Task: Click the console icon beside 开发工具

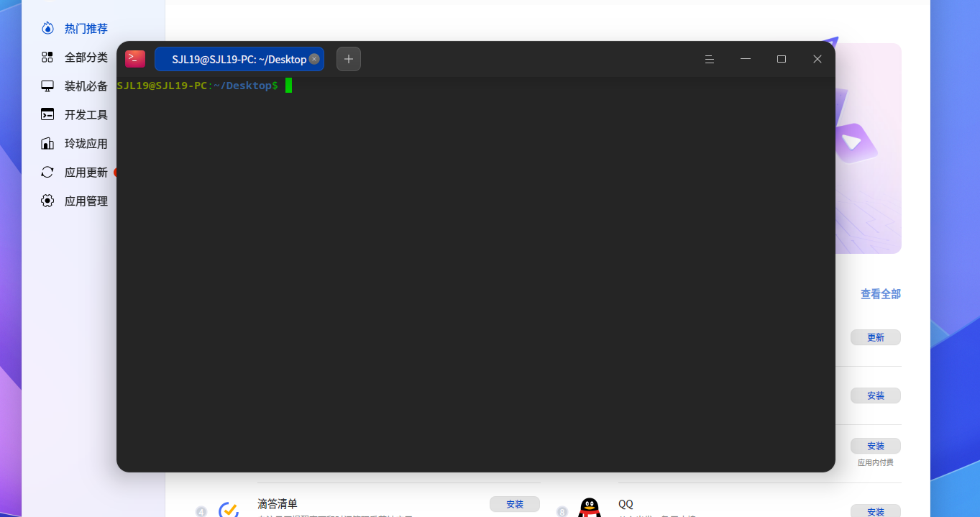Action: (47, 115)
